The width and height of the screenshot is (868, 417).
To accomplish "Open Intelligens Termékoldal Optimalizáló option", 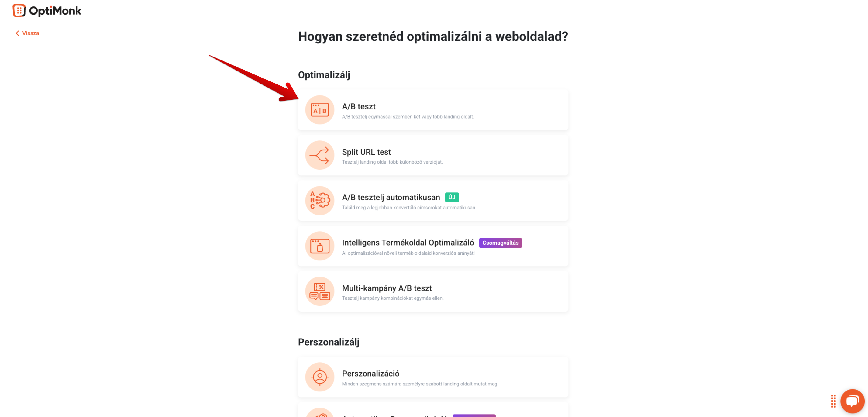I will pos(433,246).
